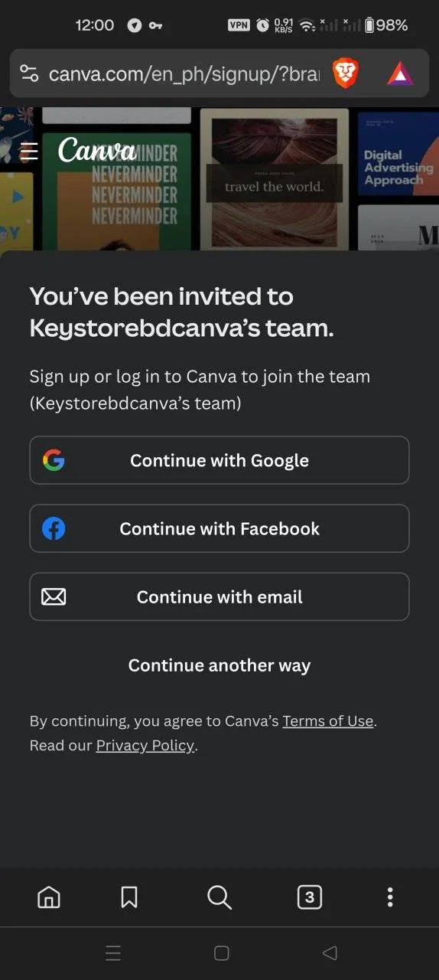439x980 pixels.
Task: Open the Canva hamburger menu
Action: (29, 151)
